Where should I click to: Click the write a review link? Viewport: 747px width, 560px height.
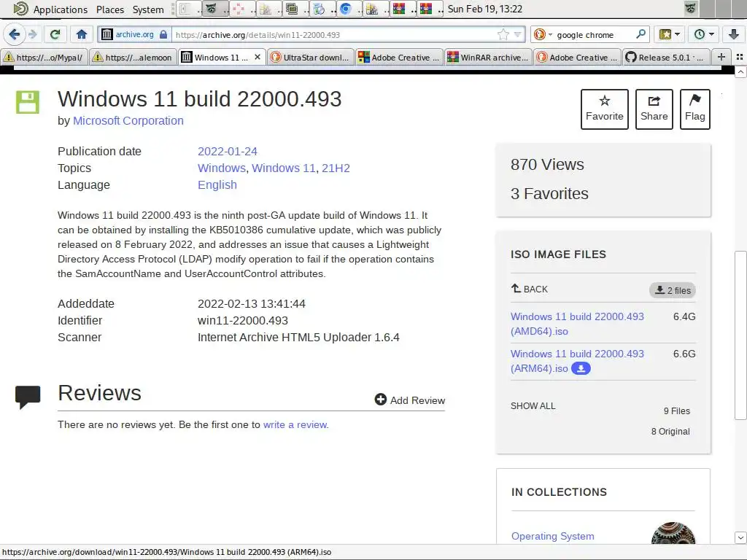pos(296,425)
